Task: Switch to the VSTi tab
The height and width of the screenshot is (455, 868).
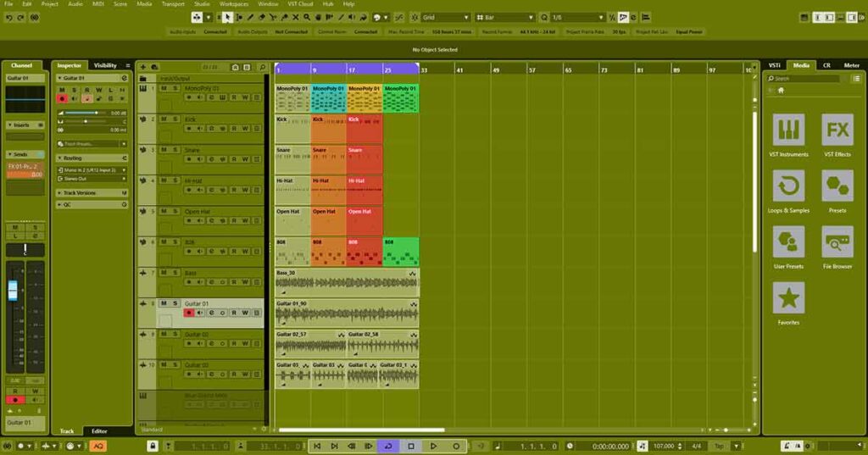Action: click(775, 65)
